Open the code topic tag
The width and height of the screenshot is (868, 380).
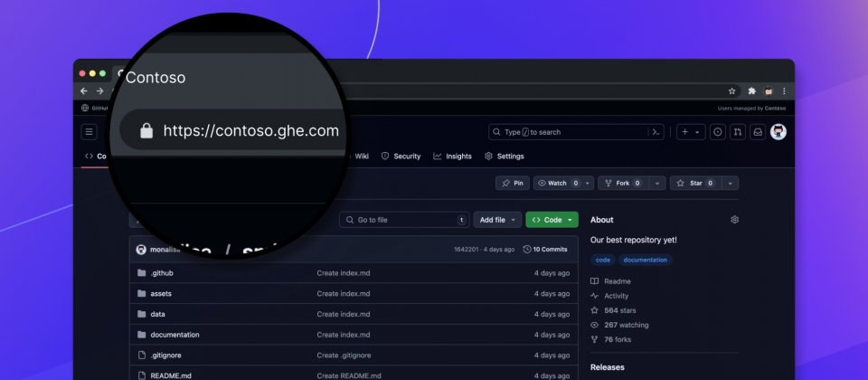603,260
